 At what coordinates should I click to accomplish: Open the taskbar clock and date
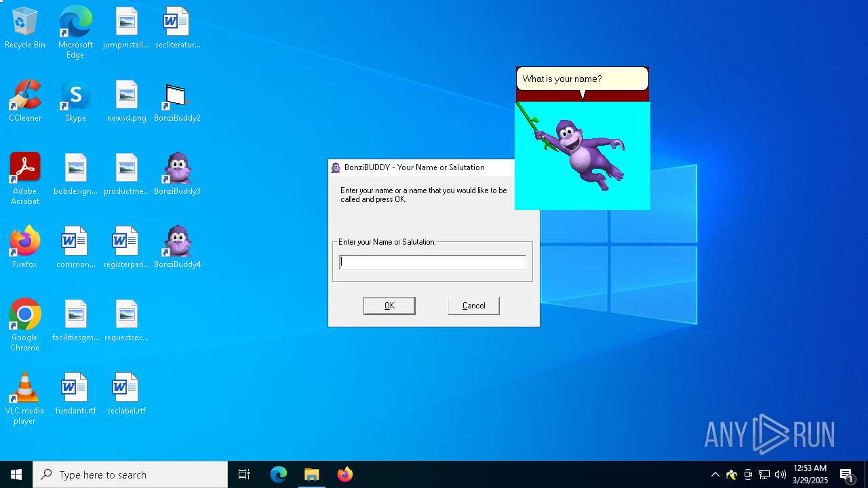(810, 474)
